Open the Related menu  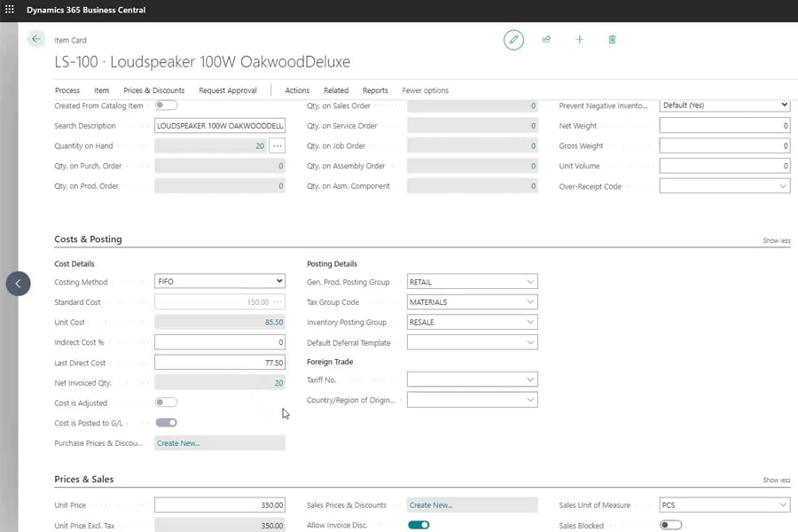click(336, 90)
